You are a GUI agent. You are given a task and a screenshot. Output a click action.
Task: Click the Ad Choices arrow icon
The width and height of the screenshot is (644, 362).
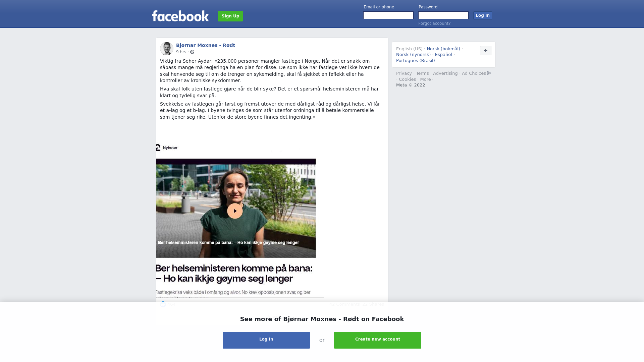click(489, 73)
